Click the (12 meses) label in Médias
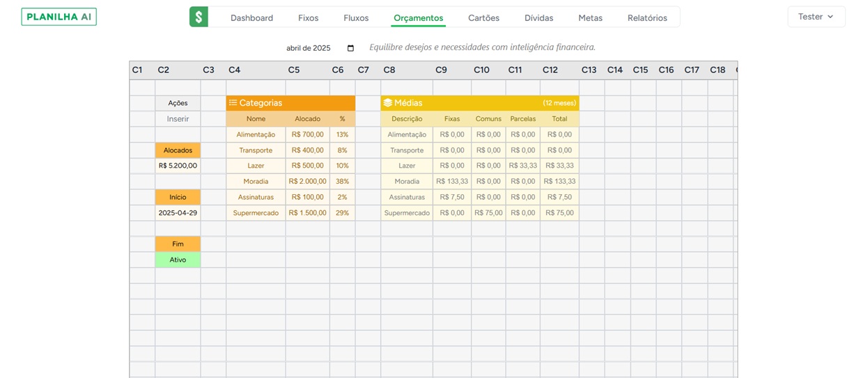 559,103
